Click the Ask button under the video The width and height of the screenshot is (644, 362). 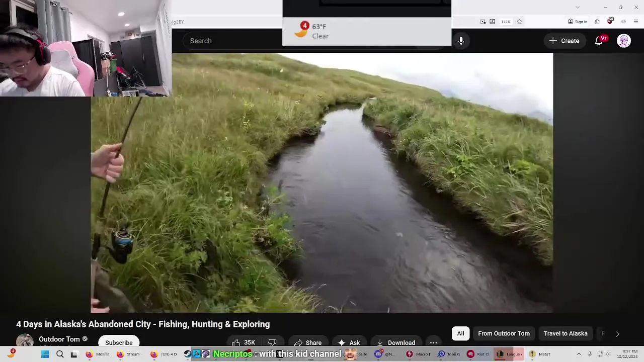tap(349, 342)
